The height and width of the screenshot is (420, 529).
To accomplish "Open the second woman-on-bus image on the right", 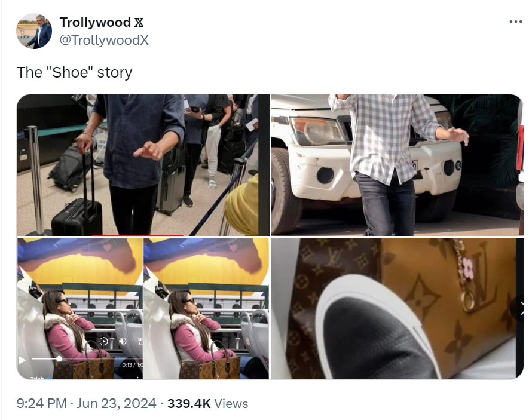I will click(206, 308).
